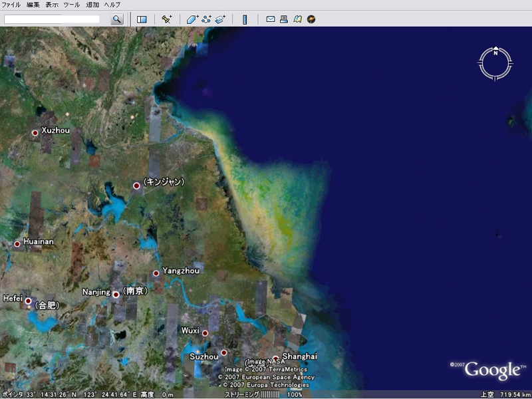This screenshot has width=532, height=399.
Task: Click the Suzhou city label
Action: coord(203,356)
